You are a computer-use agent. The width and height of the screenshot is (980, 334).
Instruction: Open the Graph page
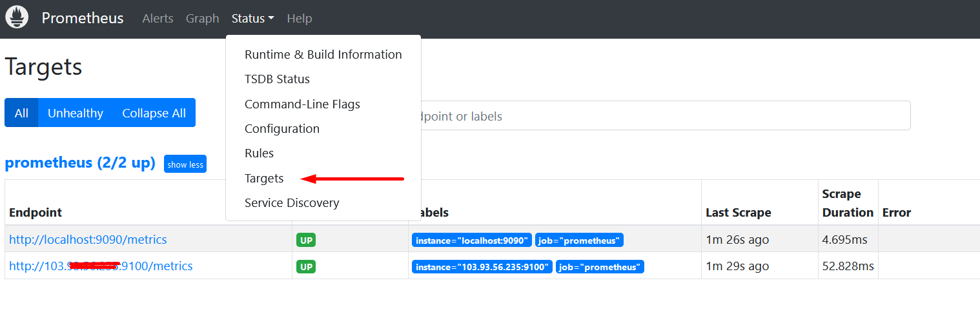202,19
